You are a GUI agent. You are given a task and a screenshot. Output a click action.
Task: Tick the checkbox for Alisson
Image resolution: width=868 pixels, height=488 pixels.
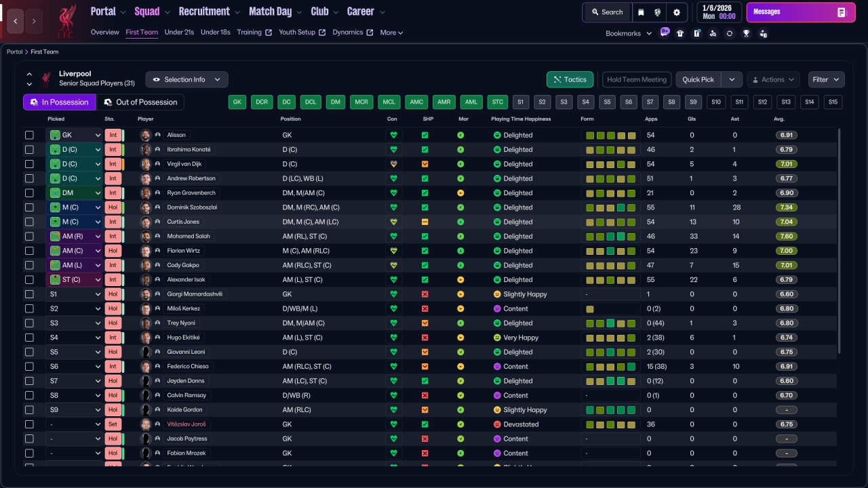click(x=29, y=135)
